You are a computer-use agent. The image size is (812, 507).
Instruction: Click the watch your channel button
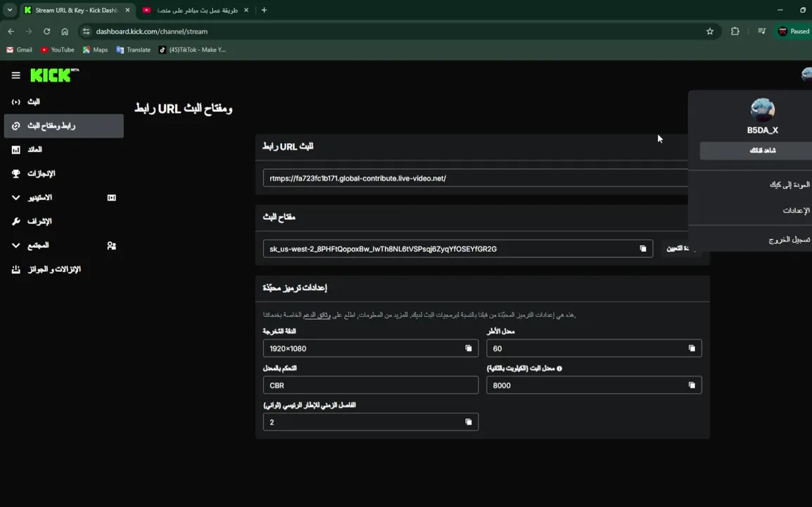coord(762,151)
